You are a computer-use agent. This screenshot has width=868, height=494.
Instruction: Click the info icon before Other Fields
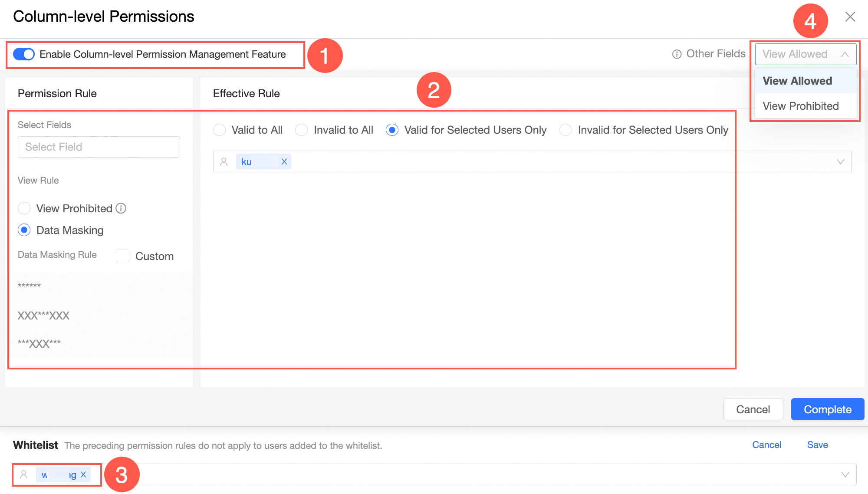(677, 54)
